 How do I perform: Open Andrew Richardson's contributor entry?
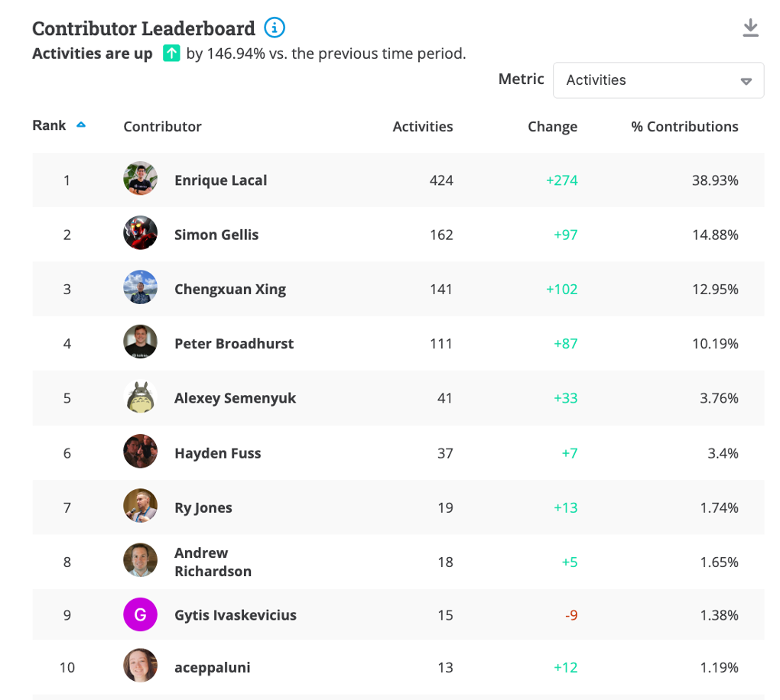[213, 562]
